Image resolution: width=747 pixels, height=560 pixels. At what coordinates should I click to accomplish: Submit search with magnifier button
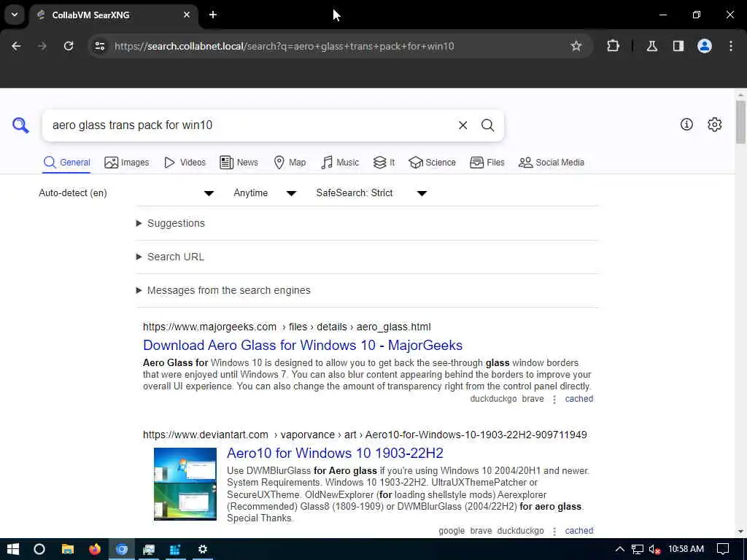click(487, 125)
